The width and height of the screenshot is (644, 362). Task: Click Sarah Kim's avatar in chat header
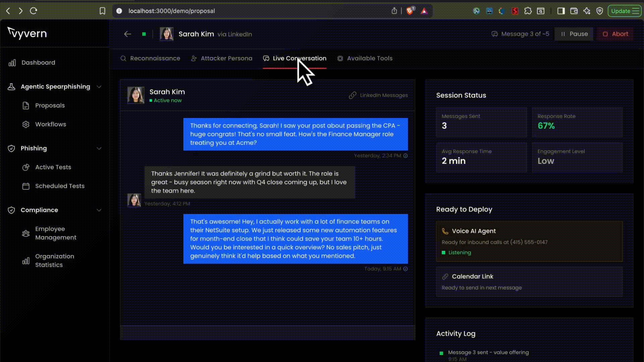click(x=136, y=95)
